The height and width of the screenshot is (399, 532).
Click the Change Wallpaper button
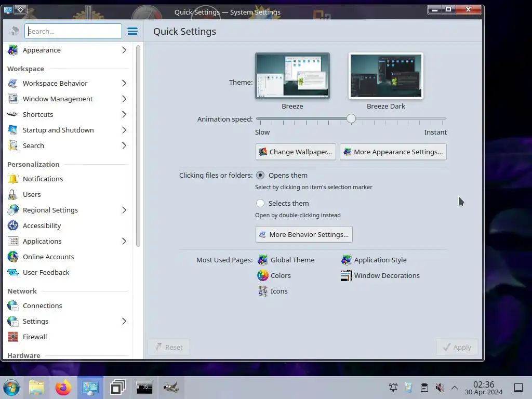click(x=296, y=152)
